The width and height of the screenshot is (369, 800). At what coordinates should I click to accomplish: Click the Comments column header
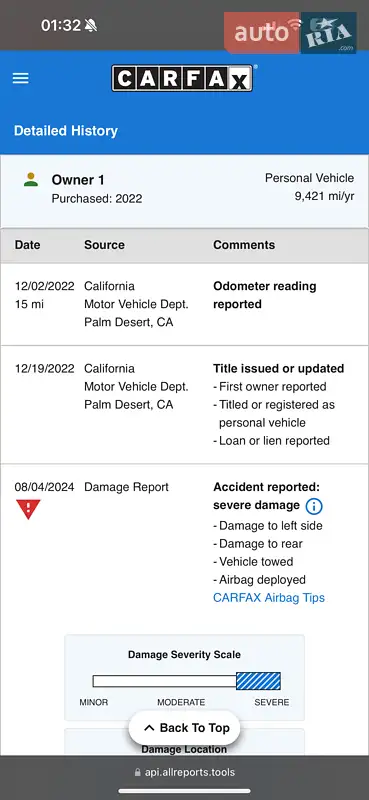(x=244, y=245)
